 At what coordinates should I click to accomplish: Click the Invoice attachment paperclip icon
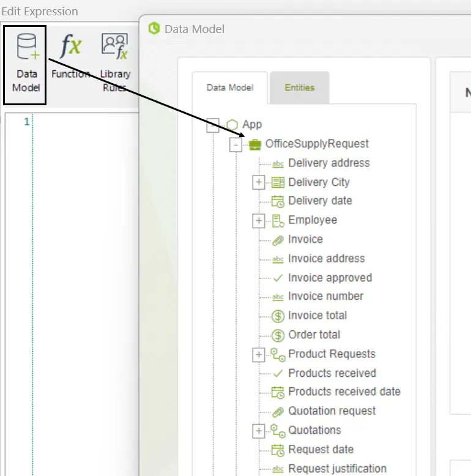pyautogui.click(x=277, y=240)
